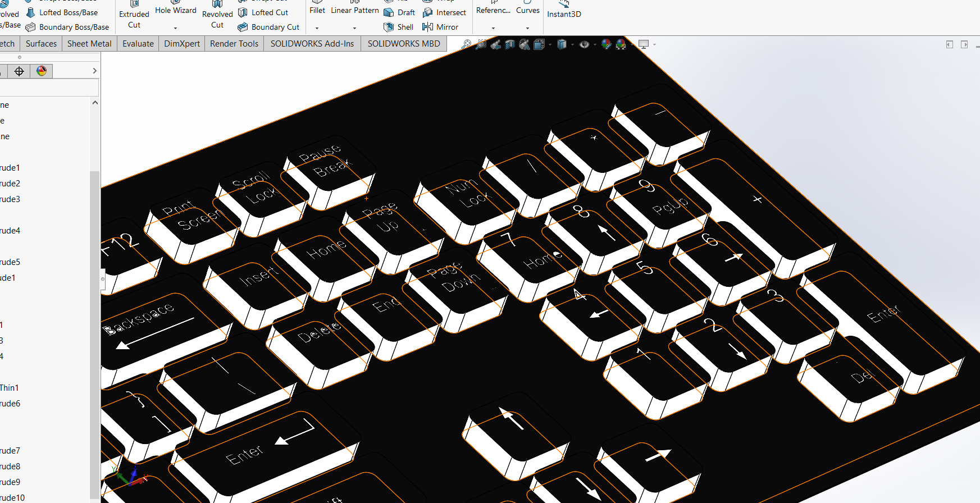Click the feature tree scroll up arrow

[x=95, y=103]
